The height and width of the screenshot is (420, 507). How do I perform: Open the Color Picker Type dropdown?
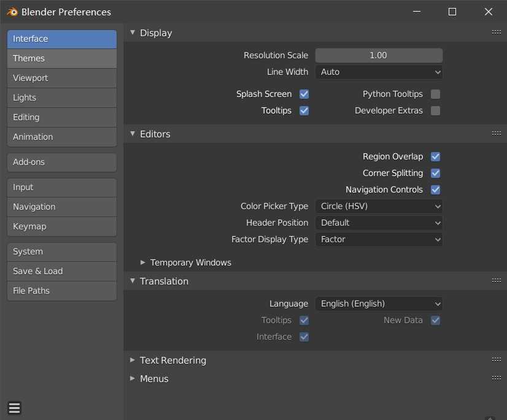pyautogui.click(x=379, y=206)
